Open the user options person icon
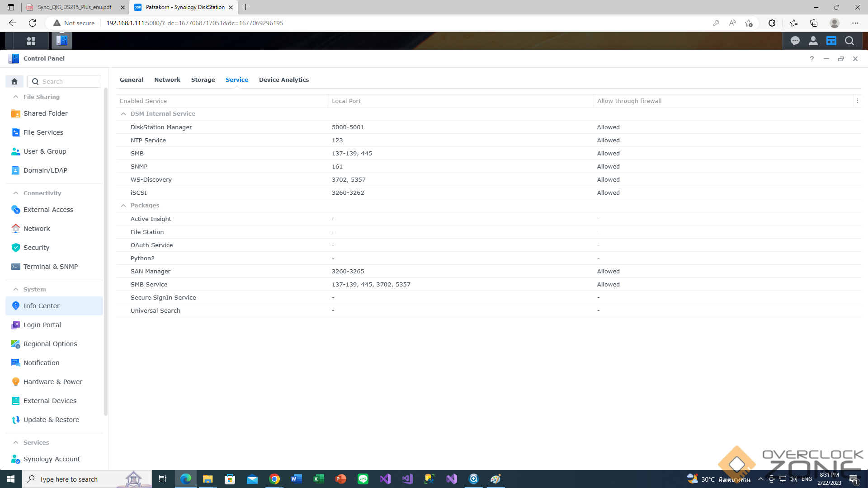Screen dimensions: 868x488 (813, 41)
